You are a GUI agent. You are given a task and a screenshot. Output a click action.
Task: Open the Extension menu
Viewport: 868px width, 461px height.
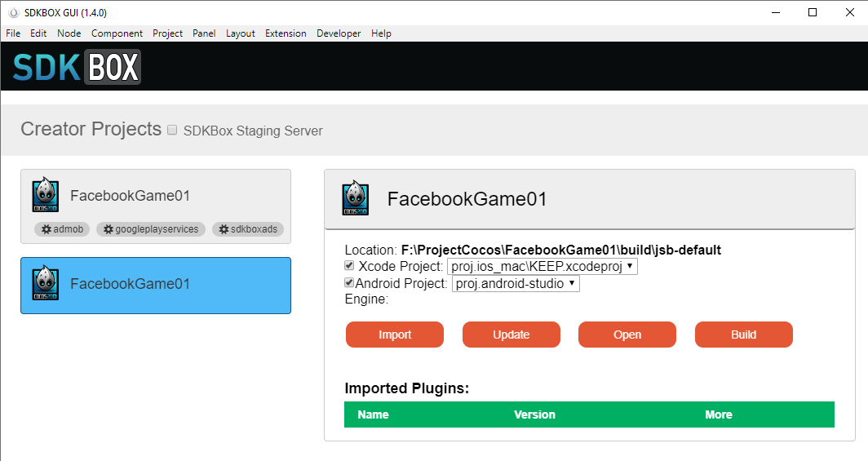tap(286, 33)
